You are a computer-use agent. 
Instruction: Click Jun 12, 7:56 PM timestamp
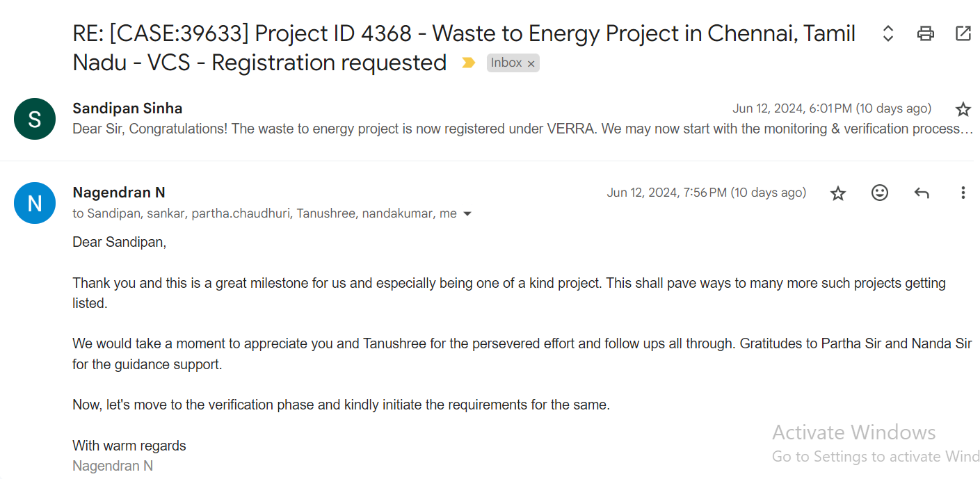pos(706,193)
